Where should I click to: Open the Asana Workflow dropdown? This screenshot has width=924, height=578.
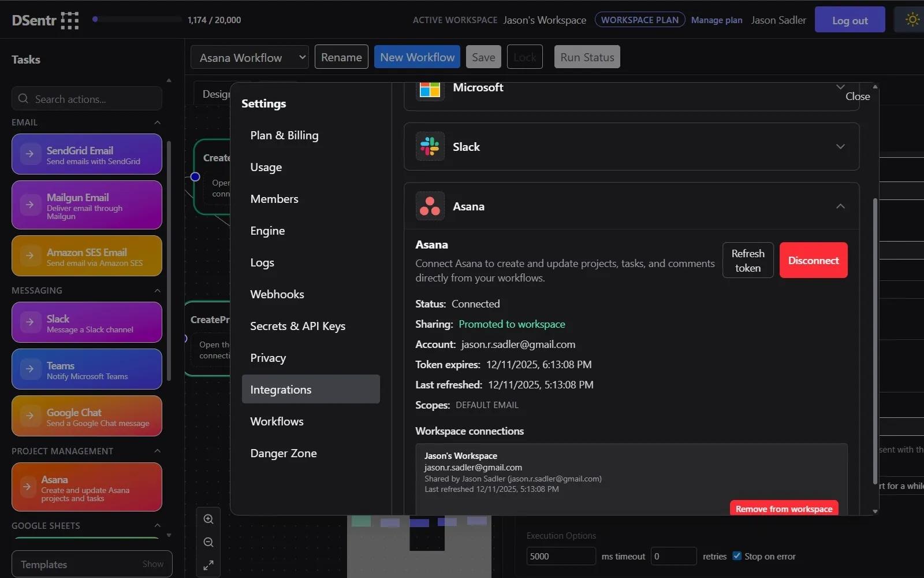(x=249, y=57)
